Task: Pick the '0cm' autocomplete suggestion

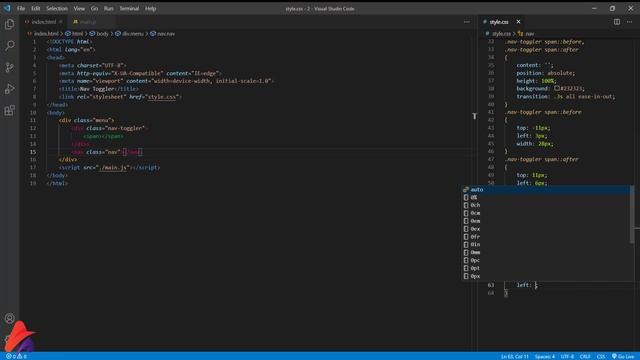Action: (546, 213)
